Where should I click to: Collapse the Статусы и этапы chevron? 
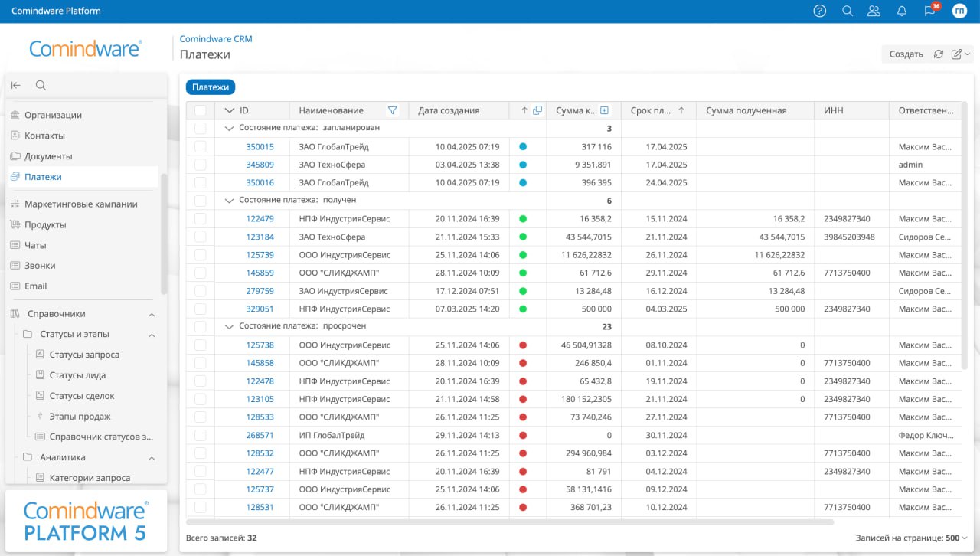point(152,335)
